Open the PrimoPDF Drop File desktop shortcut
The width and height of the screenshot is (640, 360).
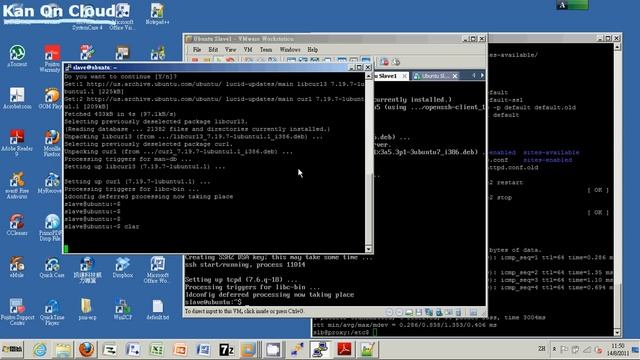(x=51, y=227)
